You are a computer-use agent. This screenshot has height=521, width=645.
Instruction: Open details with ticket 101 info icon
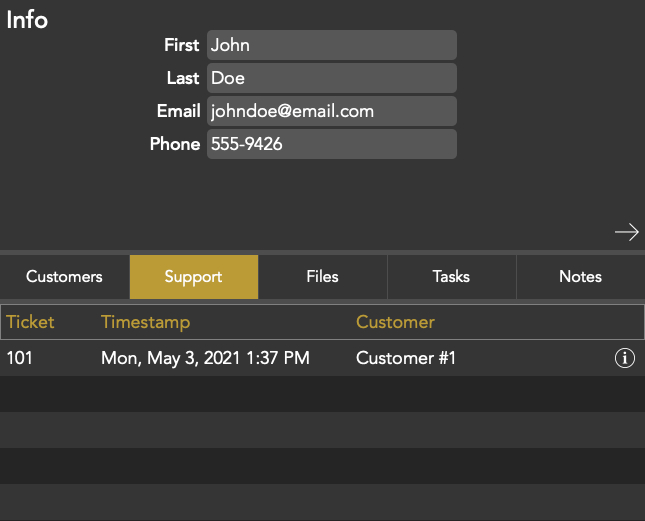click(625, 358)
